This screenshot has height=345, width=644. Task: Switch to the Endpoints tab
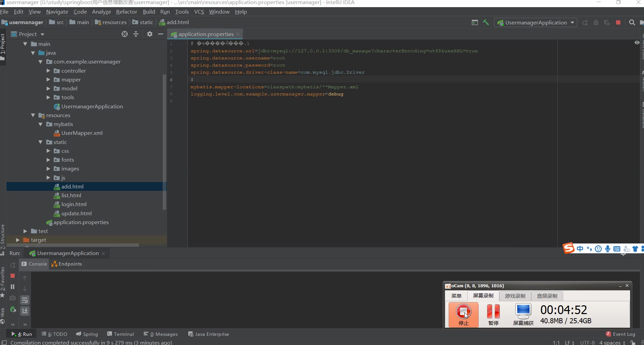click(x=67, y=264)
